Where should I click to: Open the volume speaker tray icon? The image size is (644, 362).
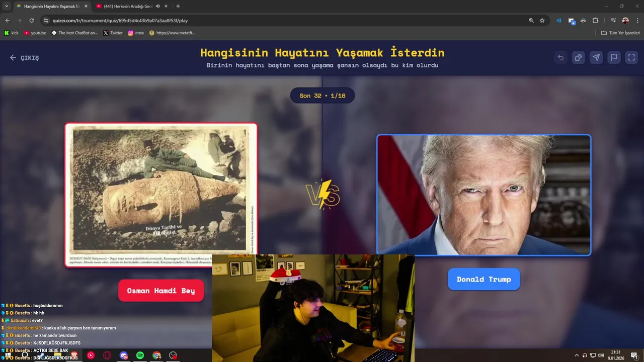coord(601,355)
